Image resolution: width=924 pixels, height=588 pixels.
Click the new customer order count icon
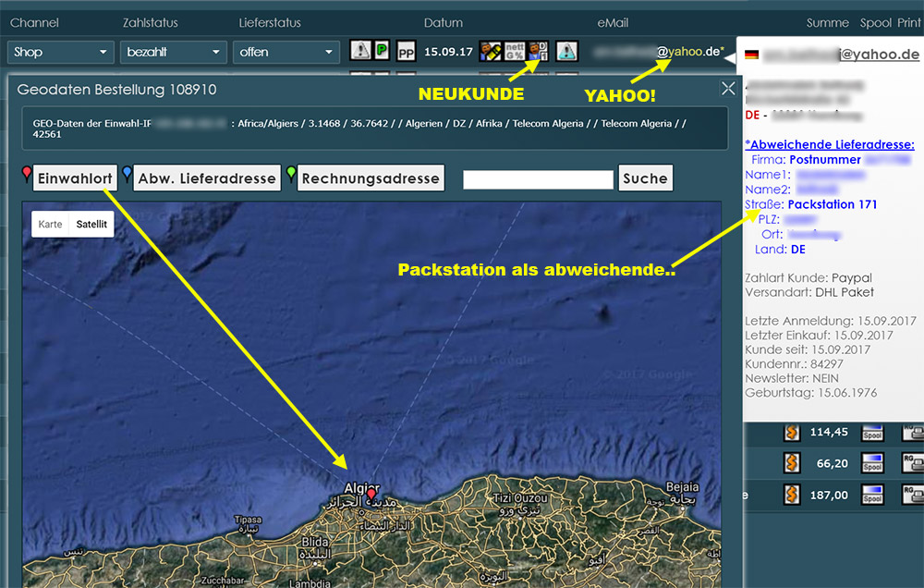coord(538,51)
